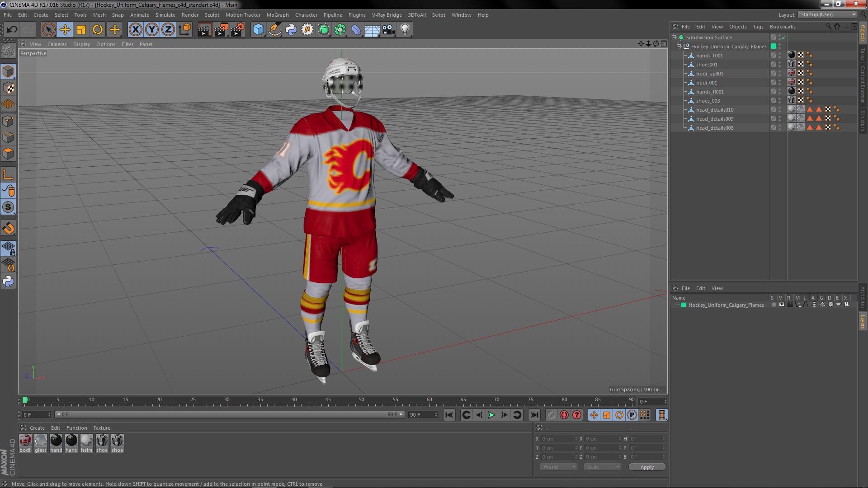Click Render View clapperboard icon
Image resolution: width=868 pixels, height=488 pixels.
pyautogui.click(x=204, y=30)
